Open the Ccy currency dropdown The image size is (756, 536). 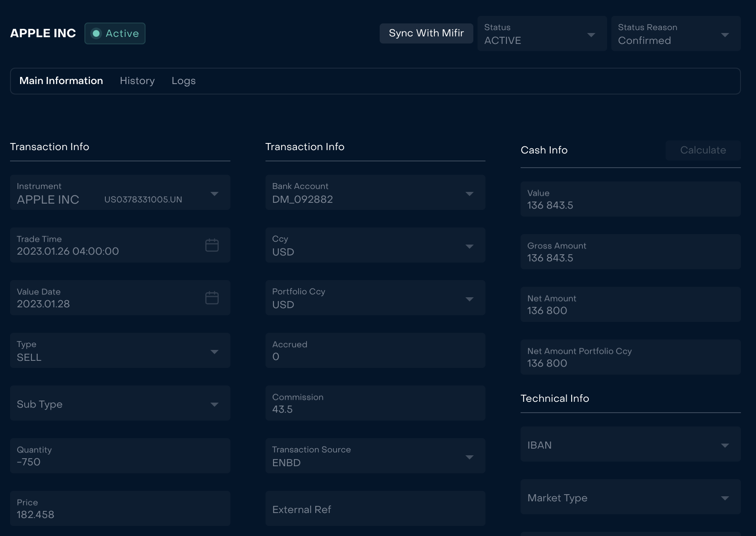pyautogui.click(x=375, y=245)
